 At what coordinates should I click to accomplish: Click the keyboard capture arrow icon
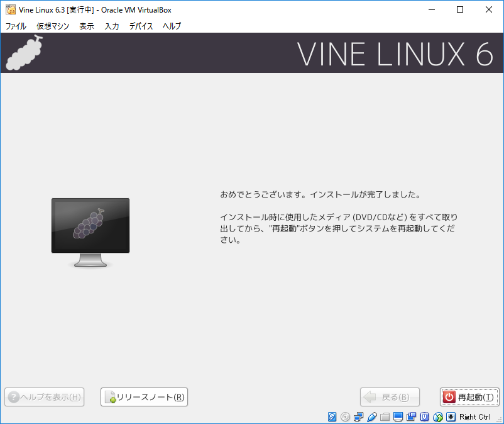tap(451, 417)
